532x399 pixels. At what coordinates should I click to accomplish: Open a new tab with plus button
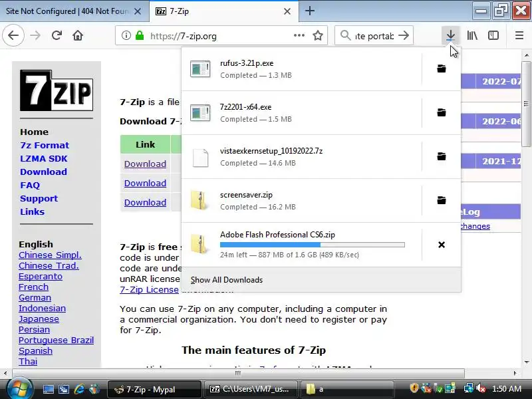309,11
